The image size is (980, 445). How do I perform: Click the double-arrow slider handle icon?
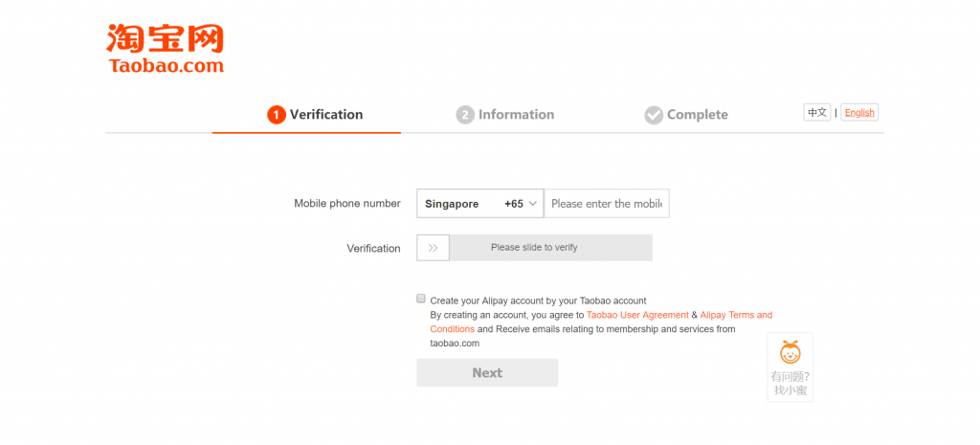pos(434,248)
